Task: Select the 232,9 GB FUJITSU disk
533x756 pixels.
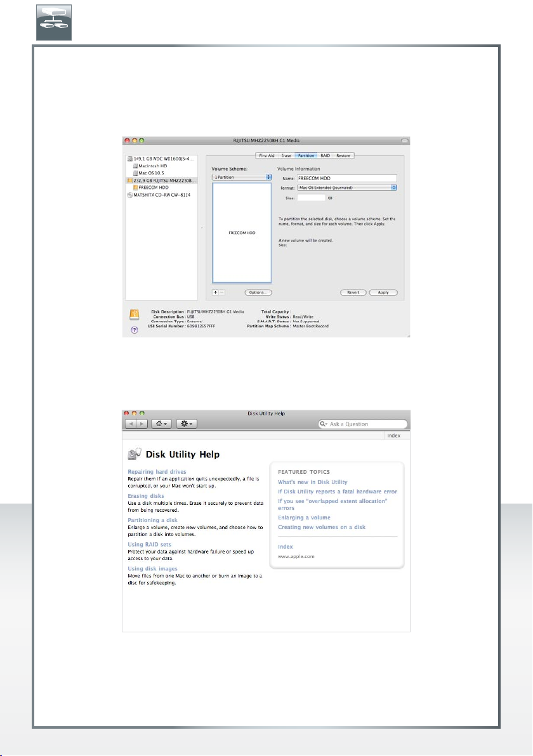Action: (162, 180)
